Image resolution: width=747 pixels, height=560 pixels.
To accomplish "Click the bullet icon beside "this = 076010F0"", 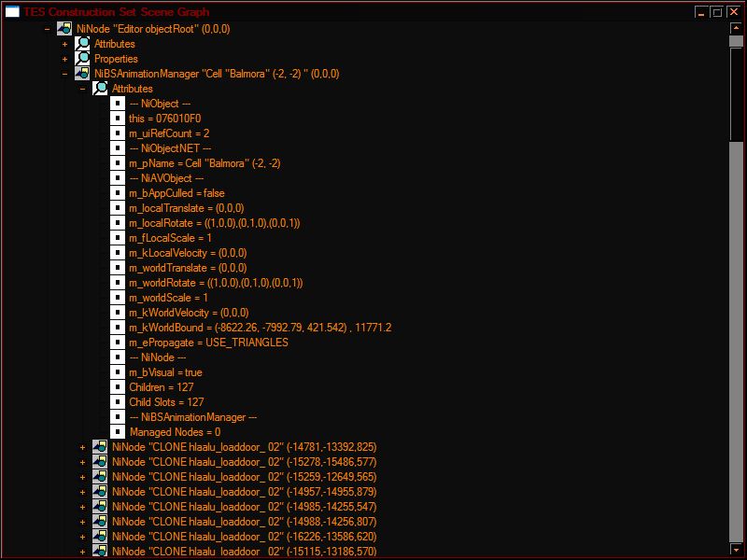I will pyautogui.click(x=118, y=119).
